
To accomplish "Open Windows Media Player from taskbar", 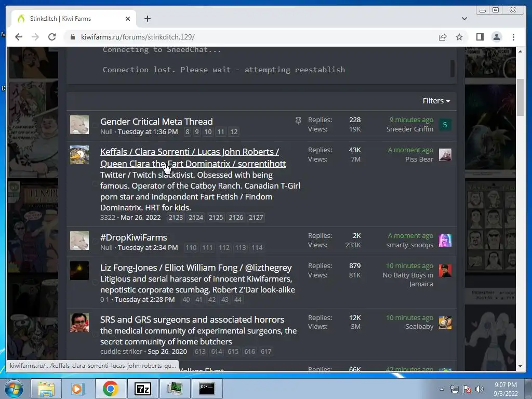I will (x=78, y=389).
